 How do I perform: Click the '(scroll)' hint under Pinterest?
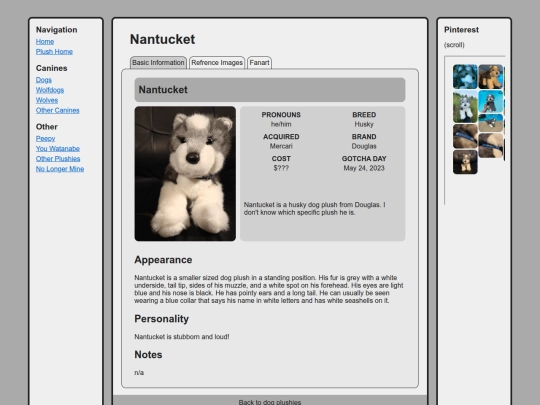click(x=454, y=45)
